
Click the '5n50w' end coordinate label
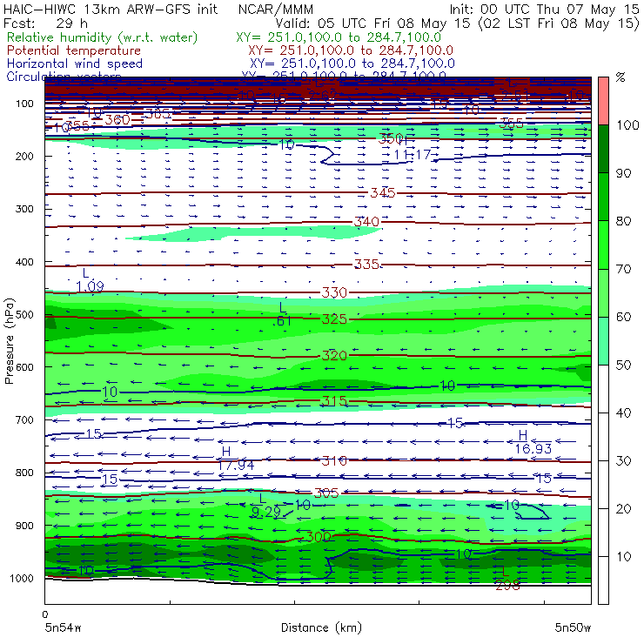(x=573, y=627)
